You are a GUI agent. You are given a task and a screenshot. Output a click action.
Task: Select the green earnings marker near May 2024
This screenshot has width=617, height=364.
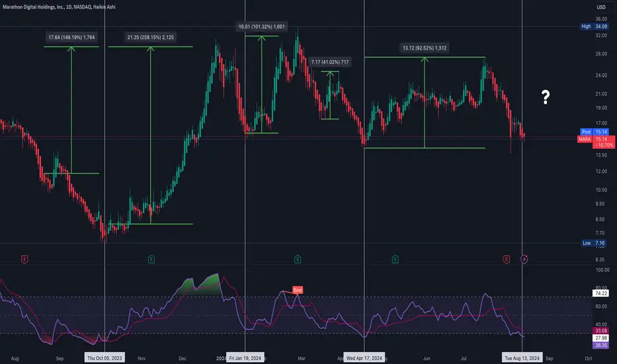(395, 259)
